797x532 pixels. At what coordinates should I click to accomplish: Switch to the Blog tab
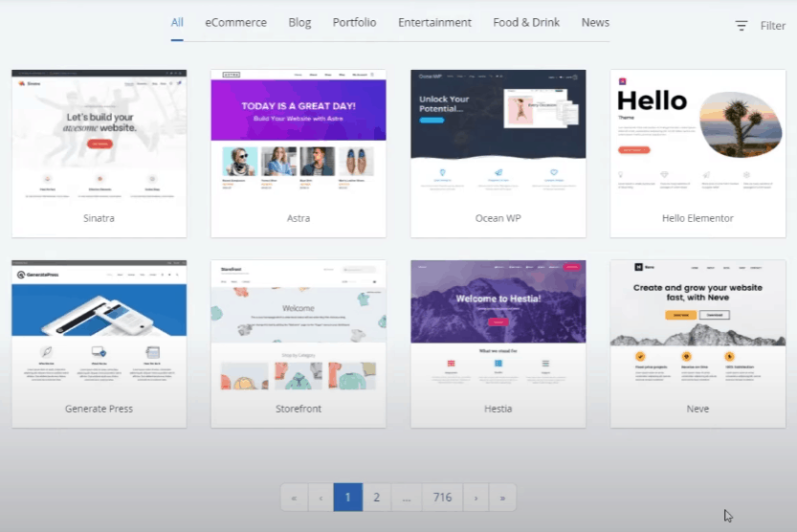(299, 22)
